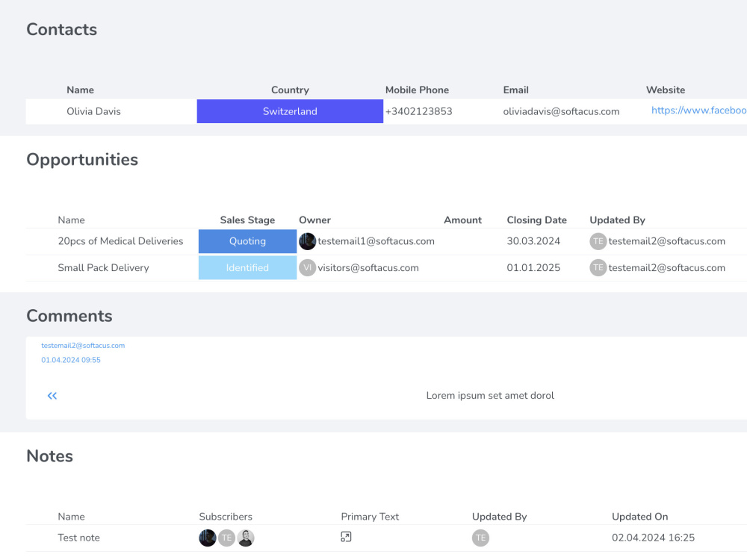Screen dimensions: 747x560
Task: Sort contacts by Country column header
Action: tap(290, 90)
